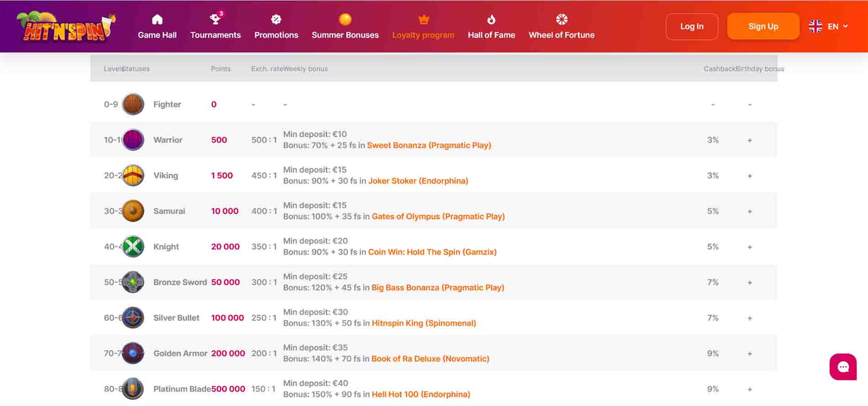Viewport: 868px width, 406px height.
Task: Click Golden Armor points value 200 000
Action: 228,353
